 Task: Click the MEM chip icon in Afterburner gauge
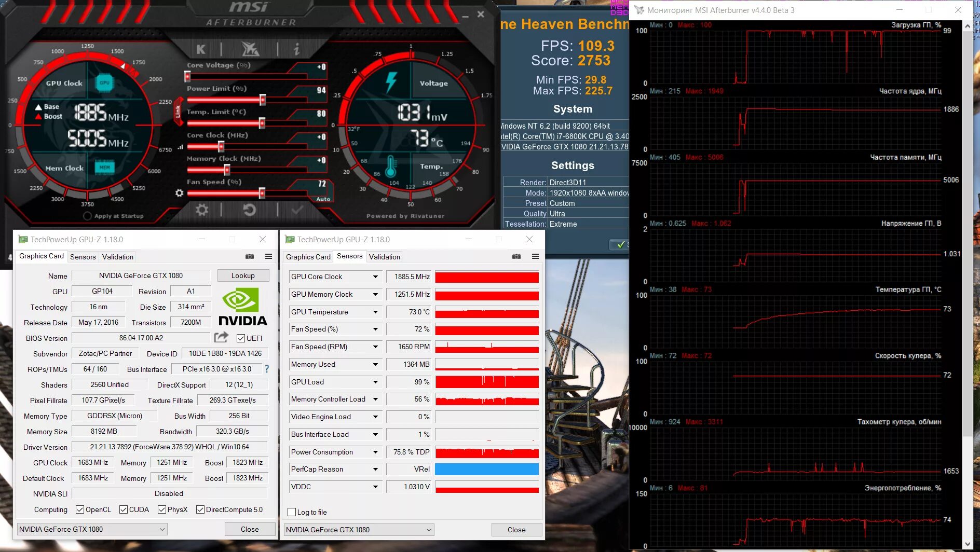click(105, 168)
